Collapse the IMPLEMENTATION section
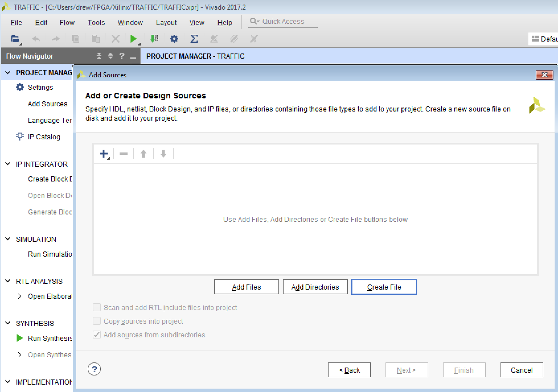558x392 pixels. pos(8,382)
